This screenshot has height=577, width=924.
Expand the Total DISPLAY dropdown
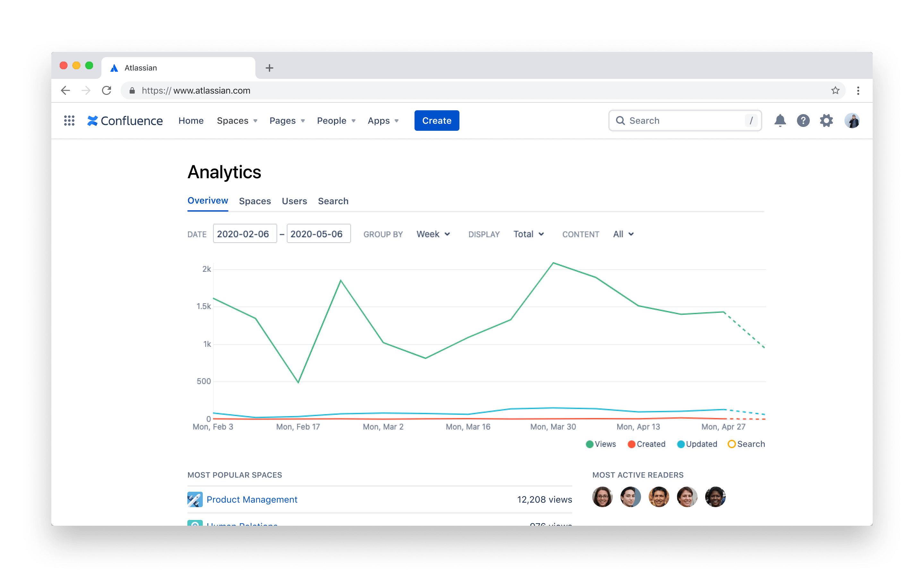[x=529, y=234]
